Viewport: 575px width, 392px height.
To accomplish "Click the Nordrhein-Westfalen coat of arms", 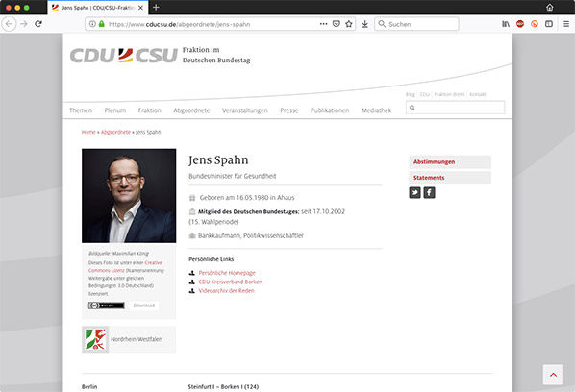I will pos(95,339).
